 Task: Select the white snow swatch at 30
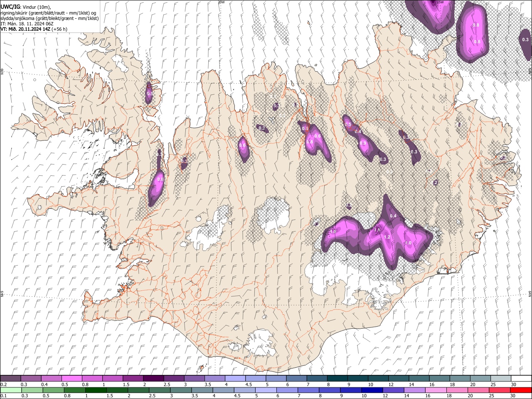pos(521,379)
